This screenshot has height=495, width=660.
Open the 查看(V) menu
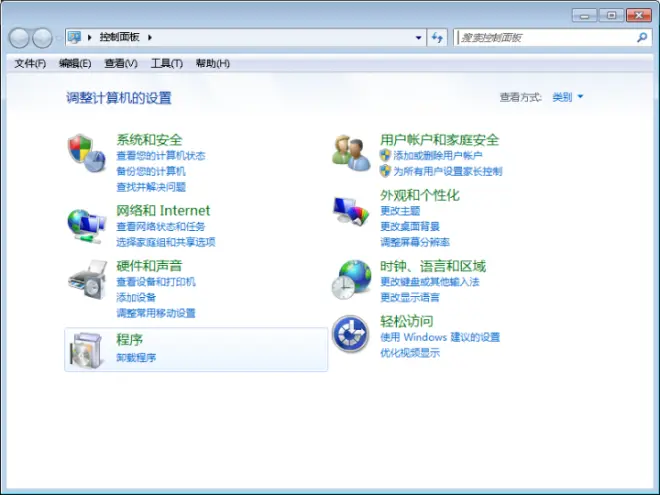121,64
